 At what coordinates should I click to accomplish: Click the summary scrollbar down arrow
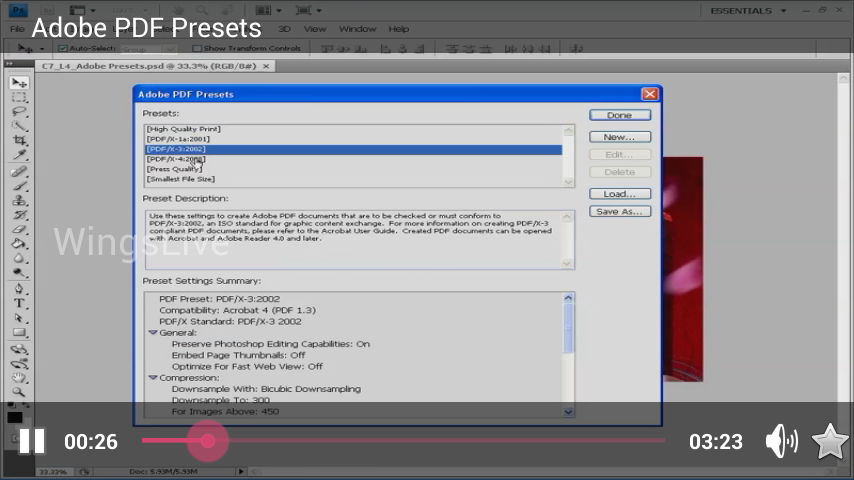(568, 412)
